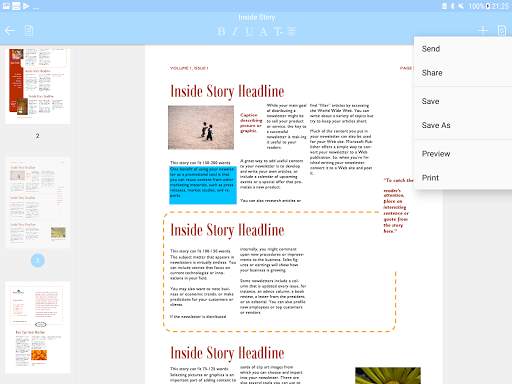
Task: Toggle underline formatting
Action: click(249, 32)
